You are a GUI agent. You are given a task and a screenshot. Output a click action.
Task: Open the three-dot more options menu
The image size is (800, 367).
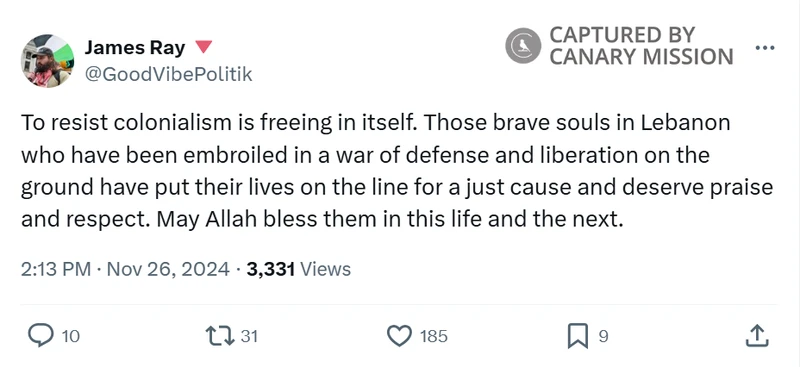[x=764, y=48]
